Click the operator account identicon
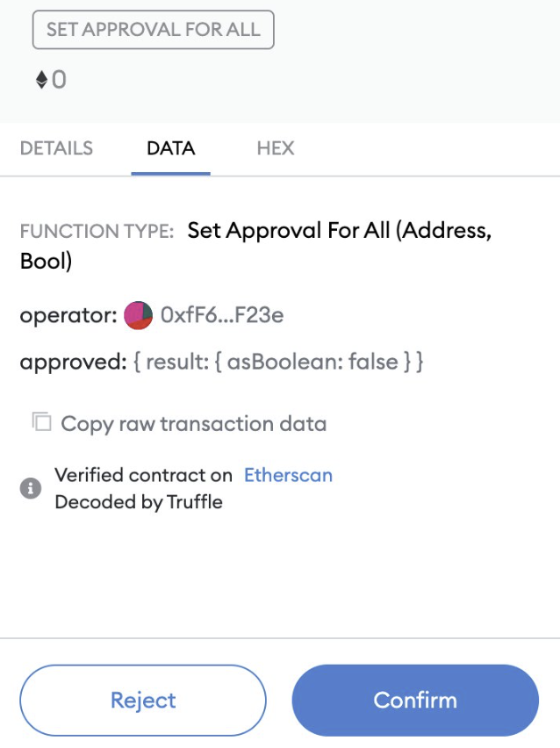 click(x=139, y=315)
